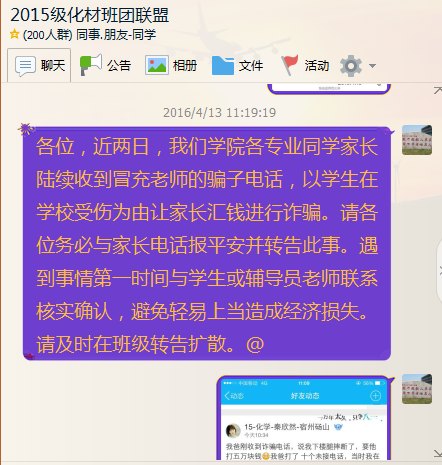Open group settings via gear icon

(351, 66)
